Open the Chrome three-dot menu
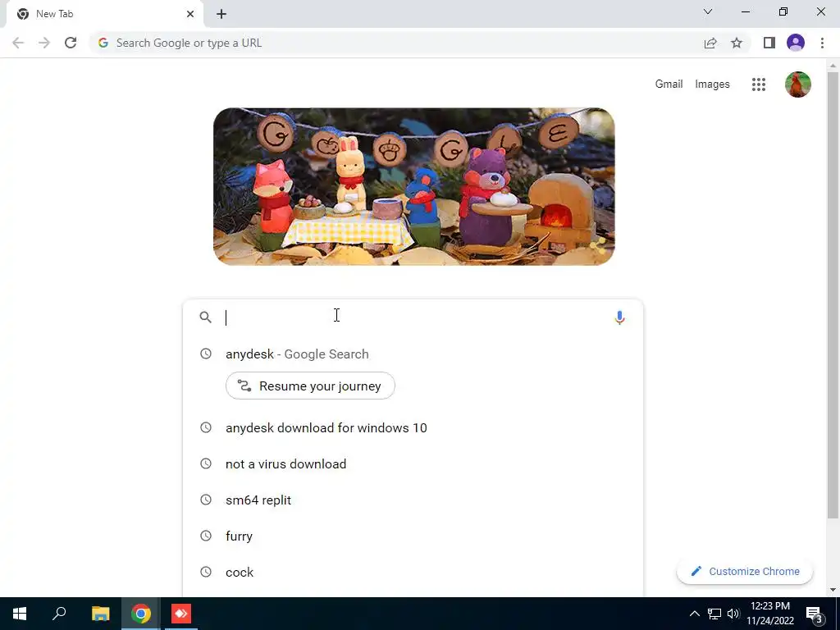The width and height of the screenshot is (840, 630). (822, 43)
